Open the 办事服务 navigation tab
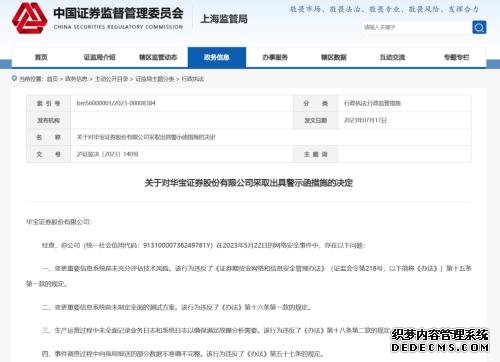This screenshot has width=500, height=362. tap(275, 57)
